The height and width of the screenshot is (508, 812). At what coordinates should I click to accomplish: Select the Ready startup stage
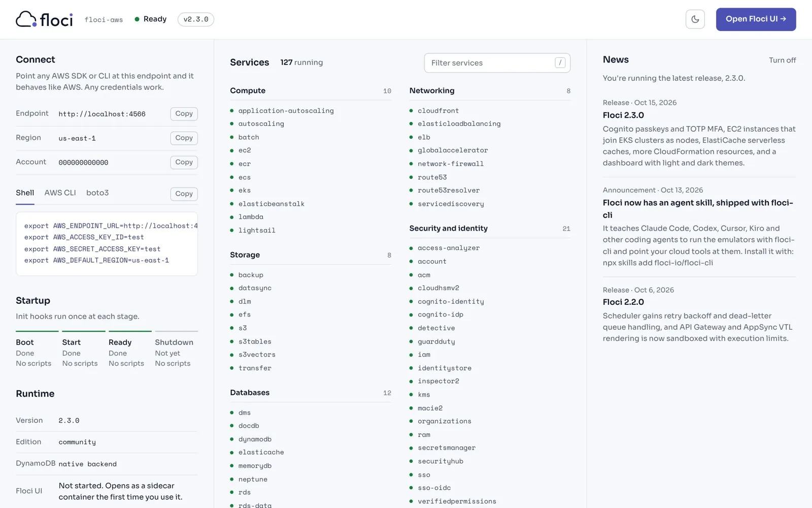click(x=130, y=350)
